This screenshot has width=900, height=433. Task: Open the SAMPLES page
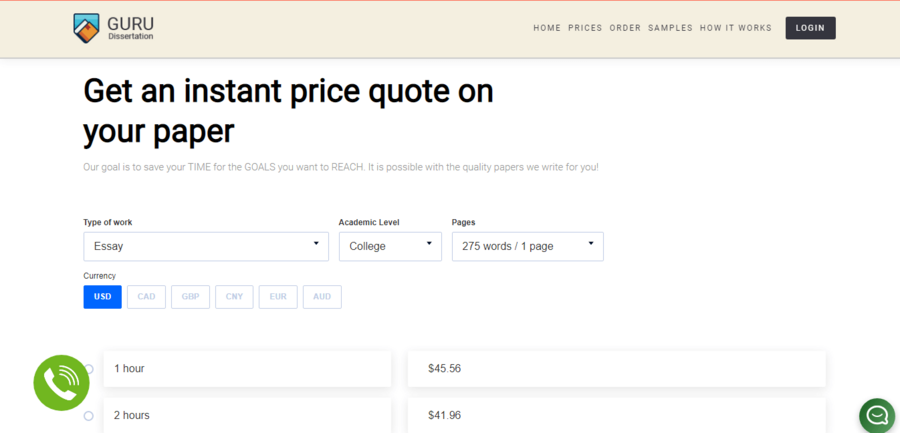coord(670,28)
